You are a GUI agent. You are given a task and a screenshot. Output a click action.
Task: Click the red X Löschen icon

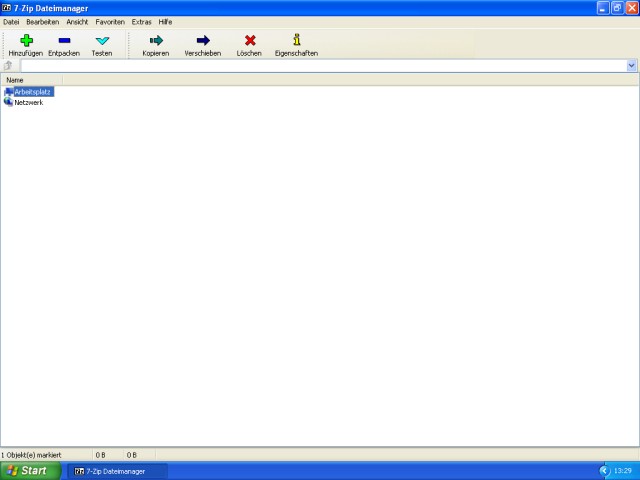point(250,40)
